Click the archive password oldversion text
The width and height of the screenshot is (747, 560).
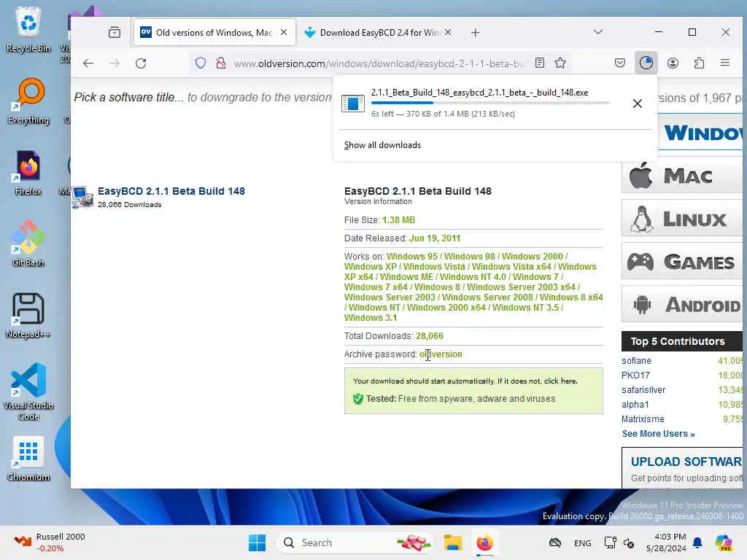441,354
